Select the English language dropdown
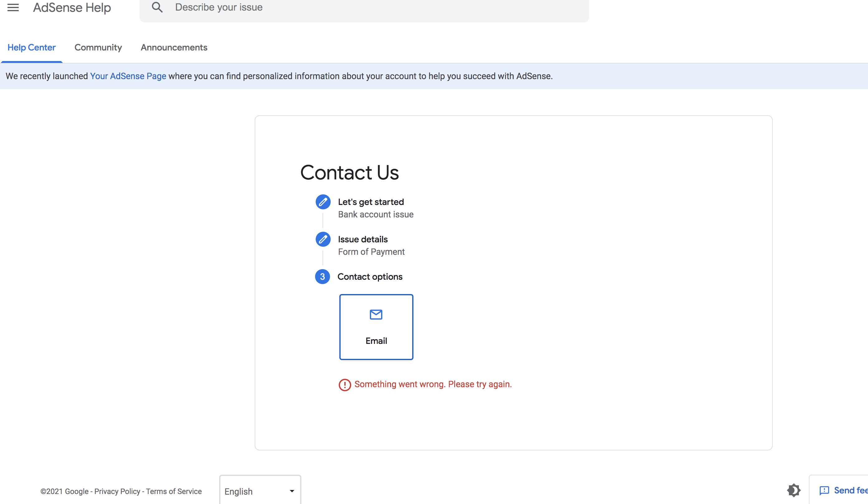This screenshot has height=504, width=868. 260,491
